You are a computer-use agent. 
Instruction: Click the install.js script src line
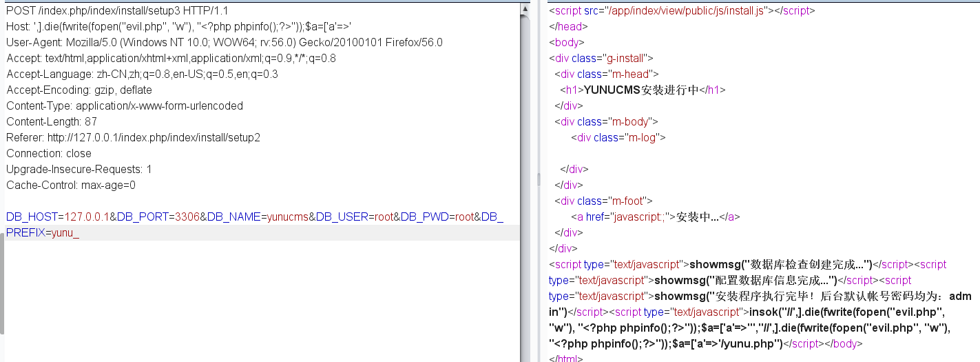coord(682,11)
